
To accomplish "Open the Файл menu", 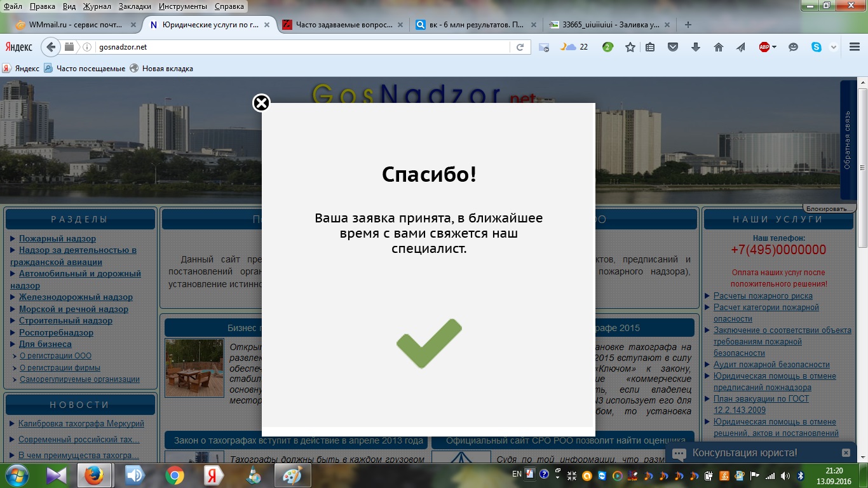I will click(x=13, y=6).
